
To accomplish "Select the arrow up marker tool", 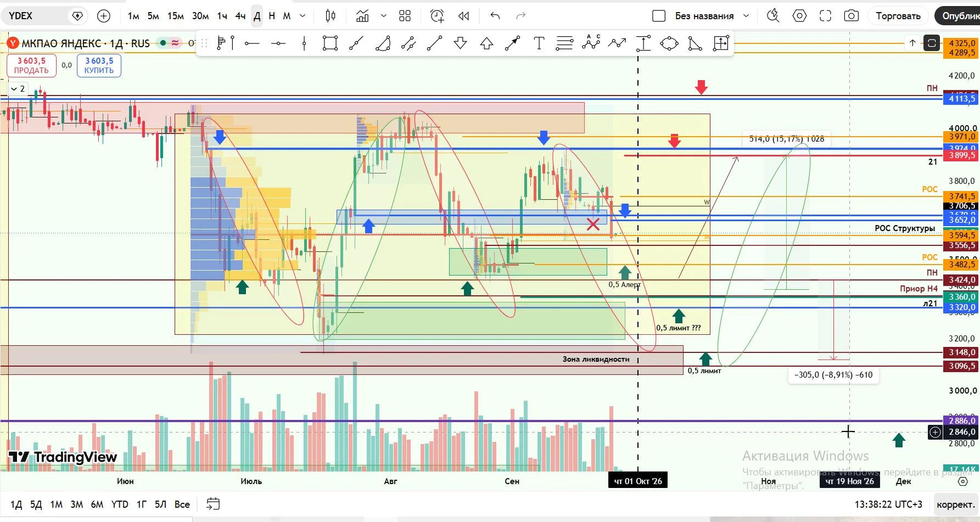I will 487,43.
